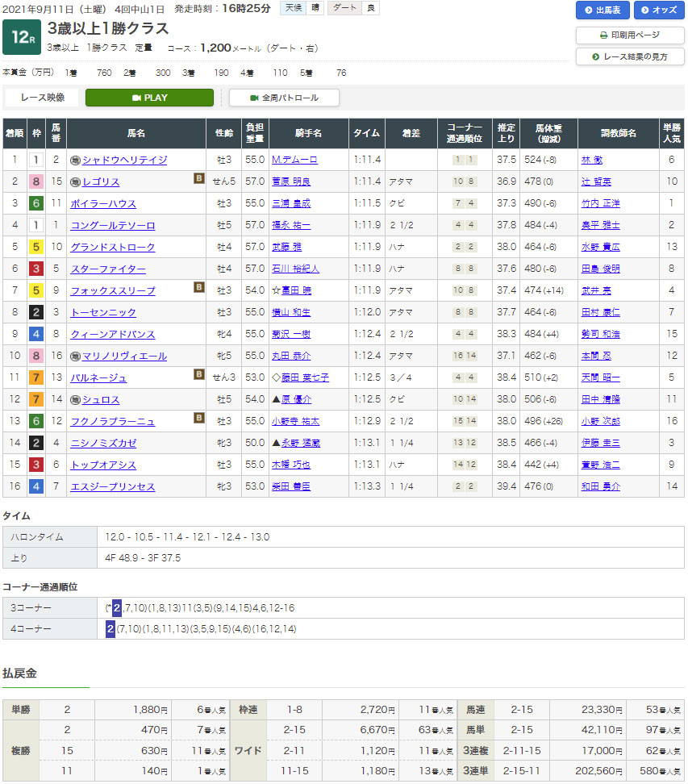Open jockey link M.デムーロ
688x784 pixels.
coord(295,161)
